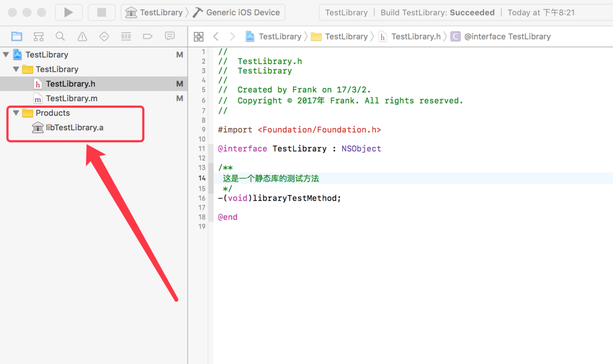Click the Foundation import line
Screen dimensions: 613x364
(300, 130)
